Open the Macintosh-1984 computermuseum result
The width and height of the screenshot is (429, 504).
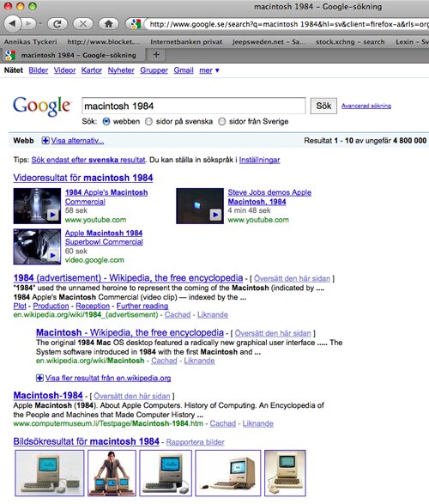(x=48, y=395)
